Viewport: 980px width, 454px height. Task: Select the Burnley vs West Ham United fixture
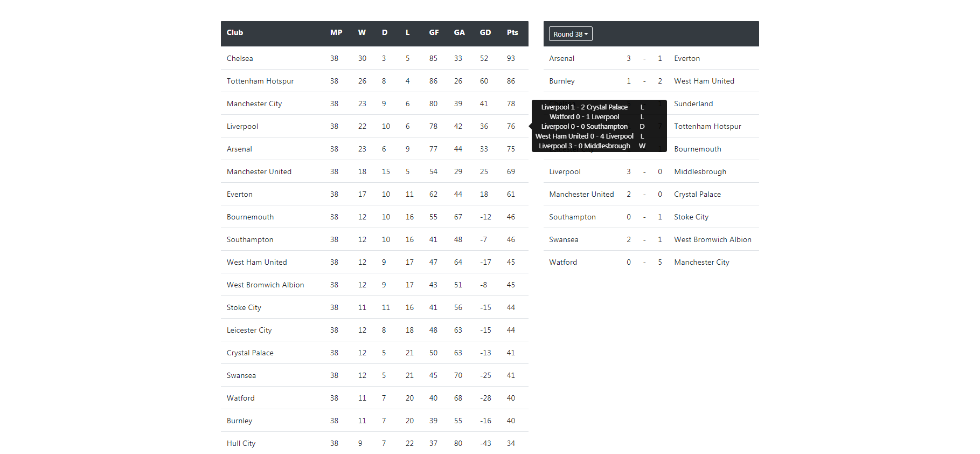coord(644,81)
